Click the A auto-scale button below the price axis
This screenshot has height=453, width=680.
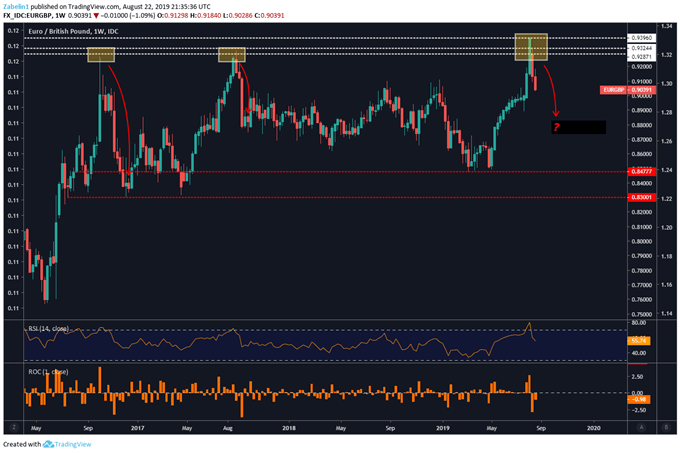click(x=641, y=427)
